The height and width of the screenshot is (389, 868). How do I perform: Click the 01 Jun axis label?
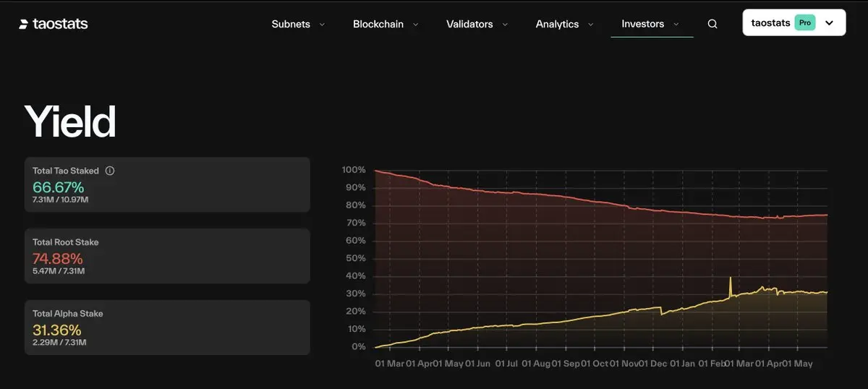(x=477, y=364)
